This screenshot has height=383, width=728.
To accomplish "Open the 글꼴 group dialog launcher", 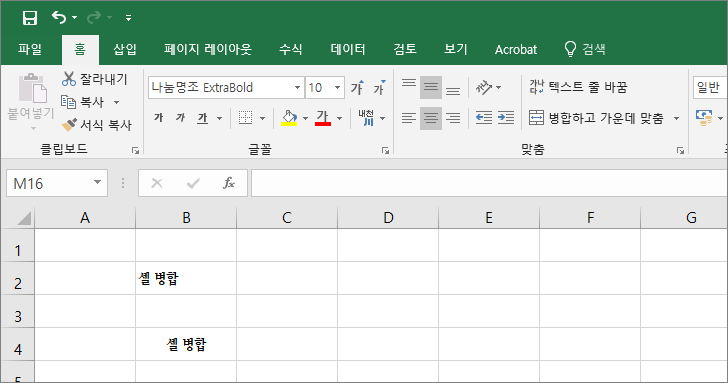I will 385,150.
